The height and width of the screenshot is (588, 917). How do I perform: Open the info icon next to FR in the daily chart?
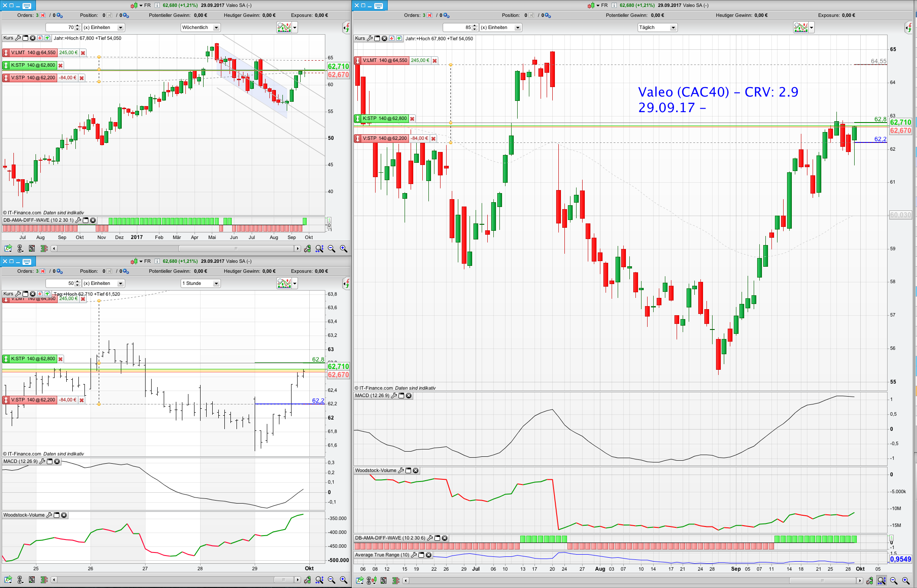[x=614, y=5]
